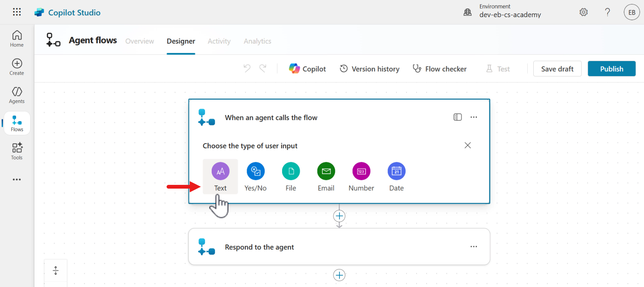Click Save draft button
The width and height of the screenshot is (644, 287).
[x=557, y=69]
